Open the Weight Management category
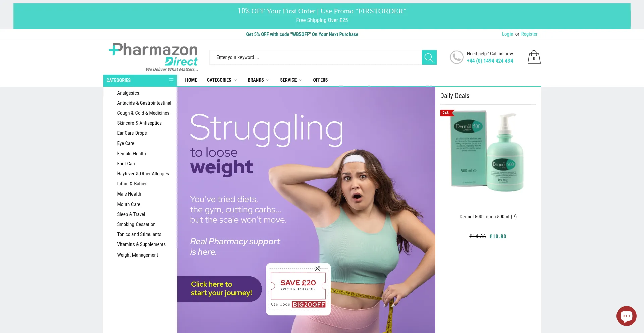The height and width of the screenshot is (333, 644). (x=138, y=255)
